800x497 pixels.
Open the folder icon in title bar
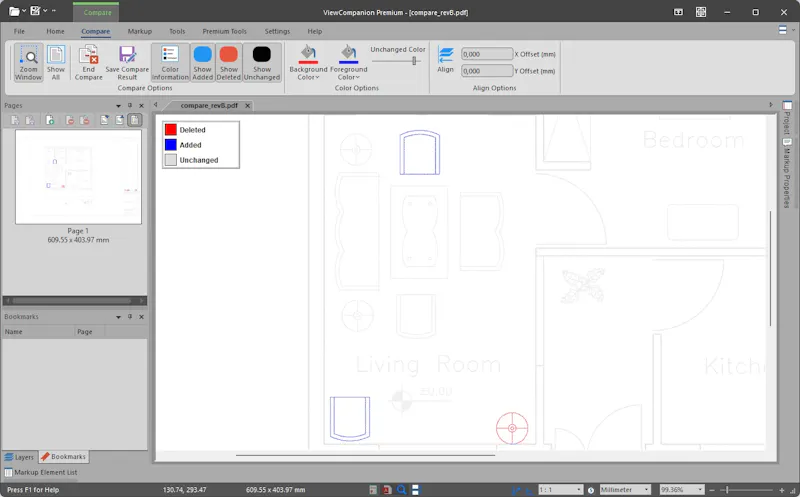tap(14, 11)
